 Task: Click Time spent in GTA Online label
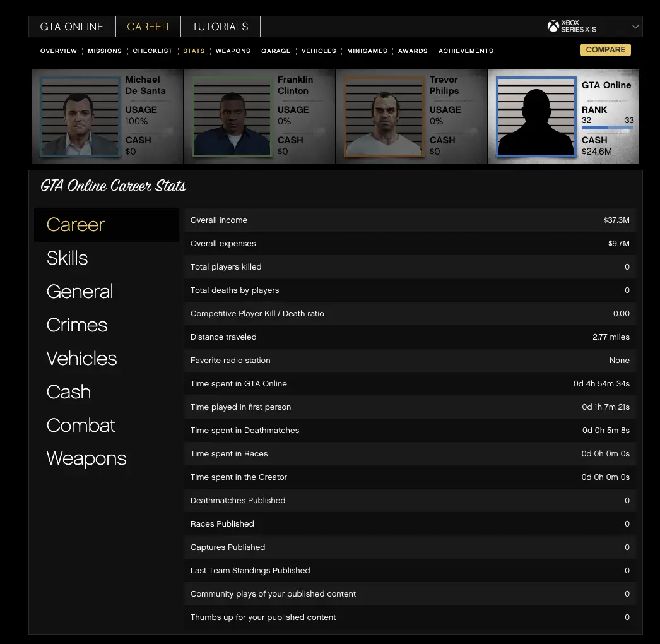[239, 384]
